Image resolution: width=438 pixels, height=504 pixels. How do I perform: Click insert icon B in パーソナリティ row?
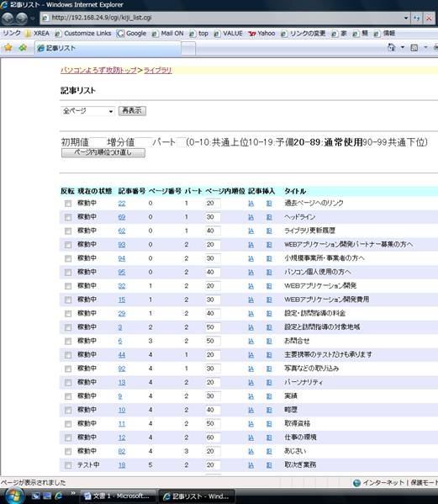pyautogui.click(x=269, y=383)
